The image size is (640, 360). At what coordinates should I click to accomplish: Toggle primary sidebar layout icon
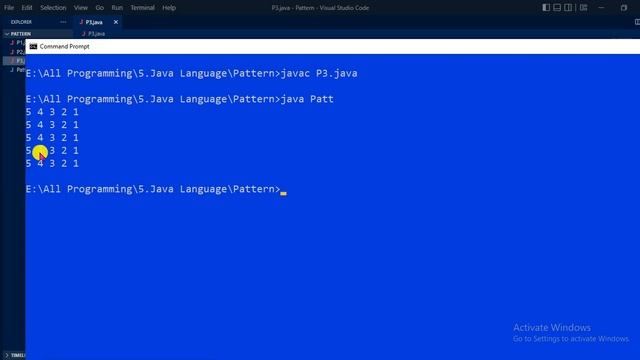coord(546,8)
